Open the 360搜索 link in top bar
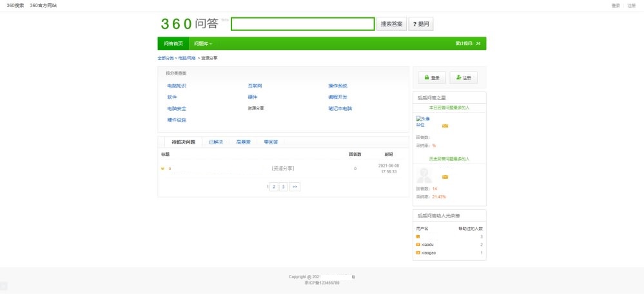 [15, 6]
